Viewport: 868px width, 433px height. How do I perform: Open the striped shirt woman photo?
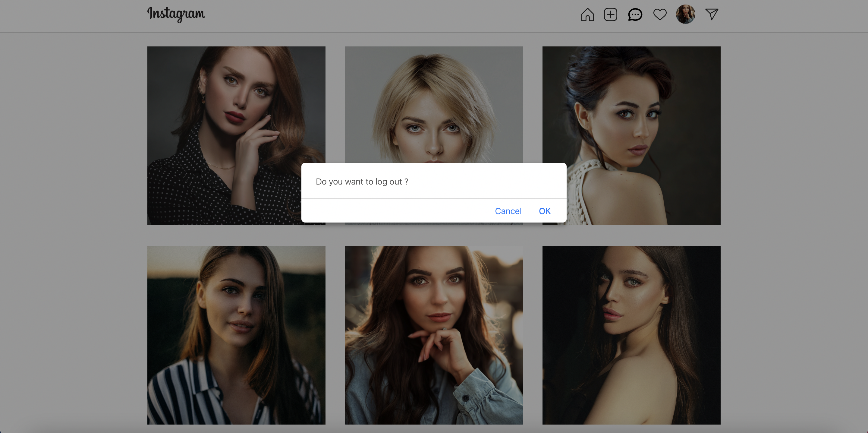pyautogui.click(x=236, y=335)
